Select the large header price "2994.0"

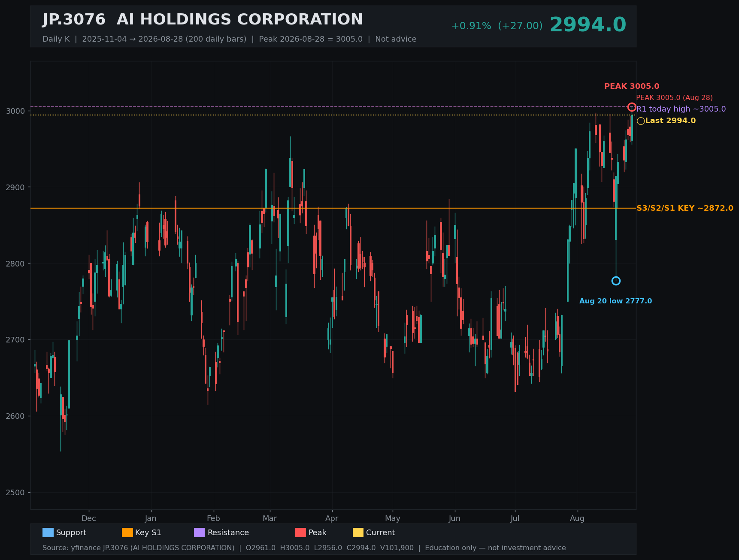point(588,25)
